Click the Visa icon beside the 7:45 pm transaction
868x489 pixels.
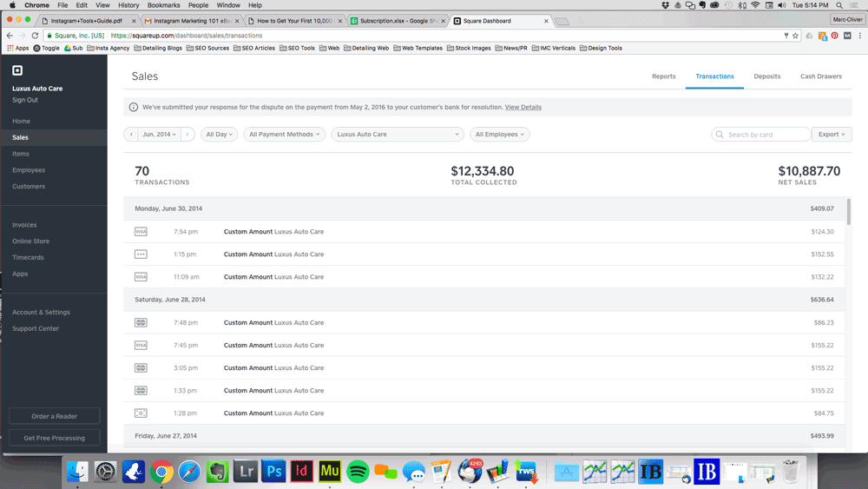(141, 345)
